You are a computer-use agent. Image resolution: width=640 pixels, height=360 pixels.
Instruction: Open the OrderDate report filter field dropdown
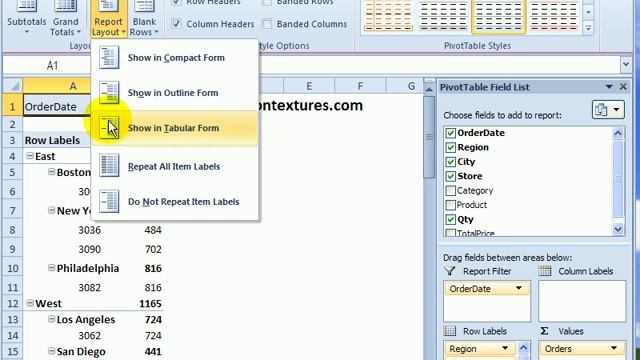coord(519,288)
